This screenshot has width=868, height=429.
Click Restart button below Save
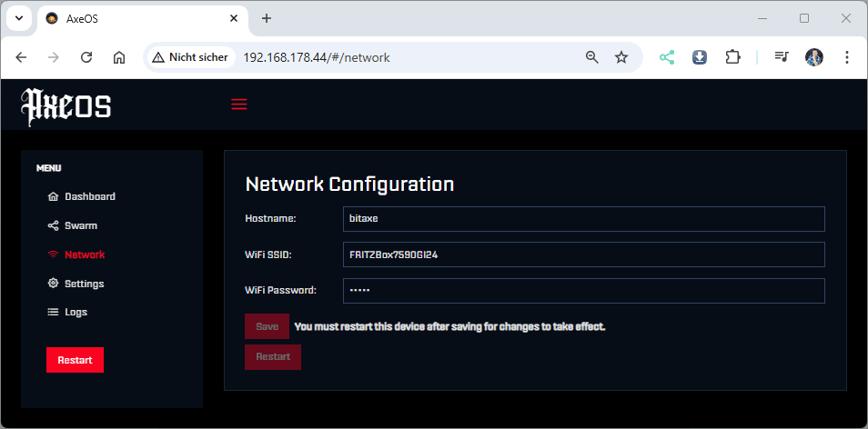[x=273, y=356]
